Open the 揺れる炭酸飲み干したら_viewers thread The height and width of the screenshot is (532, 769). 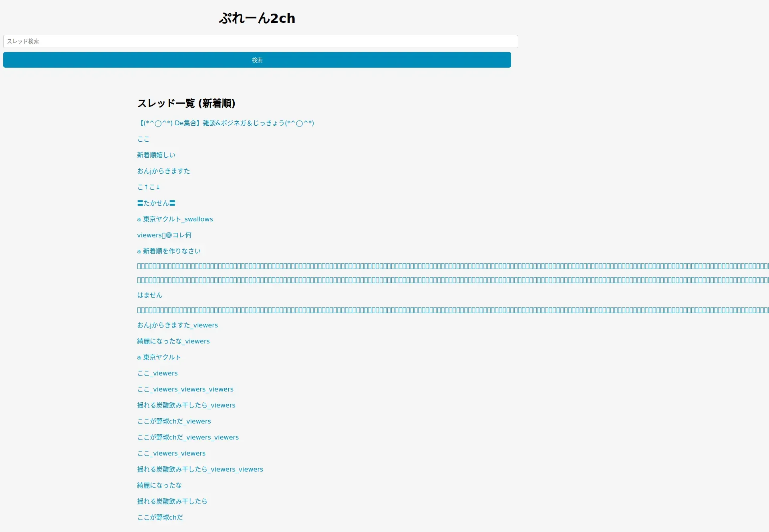pyautogui.click(x=186, y=405)
